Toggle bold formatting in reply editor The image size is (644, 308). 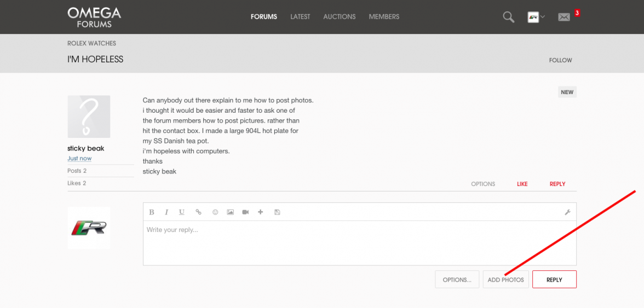(x=152, y=212)
